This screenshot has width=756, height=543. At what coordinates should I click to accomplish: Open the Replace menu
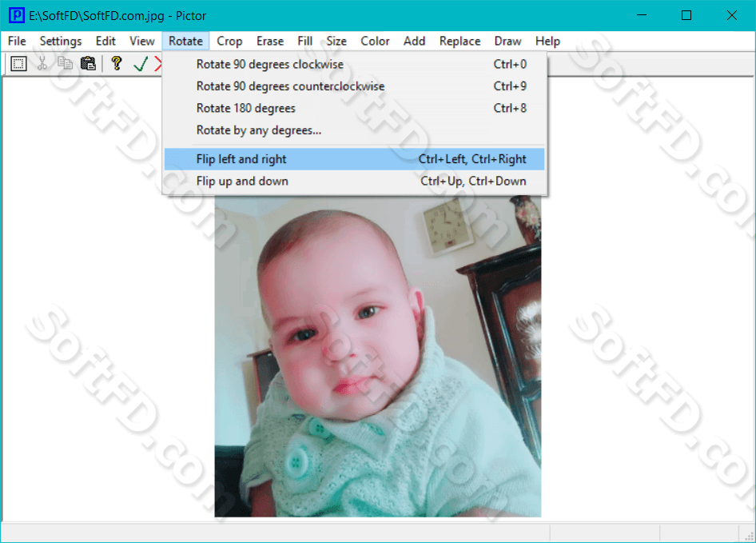460,41
